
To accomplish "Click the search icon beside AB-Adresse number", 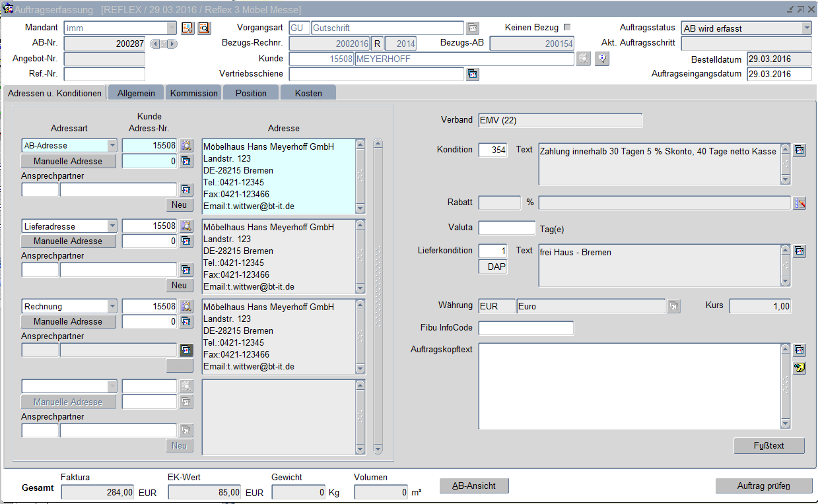I will coord(186,146).
